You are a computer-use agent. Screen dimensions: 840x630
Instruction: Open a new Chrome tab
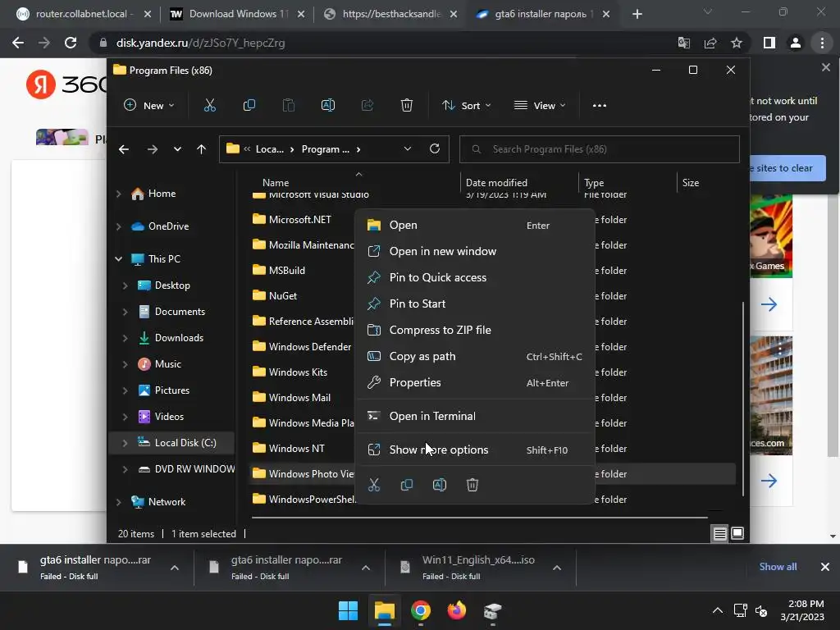point(637,15)
